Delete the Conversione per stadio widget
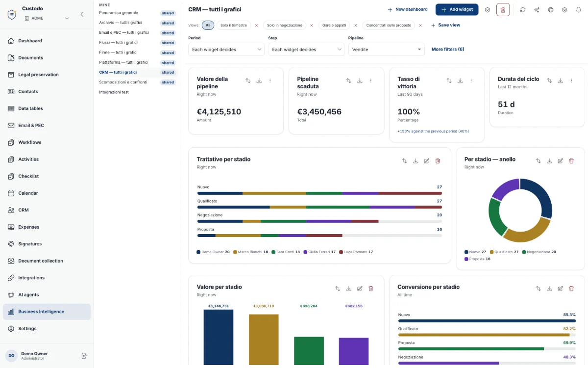This screenshot has width=588, height=368. [571, 289]
